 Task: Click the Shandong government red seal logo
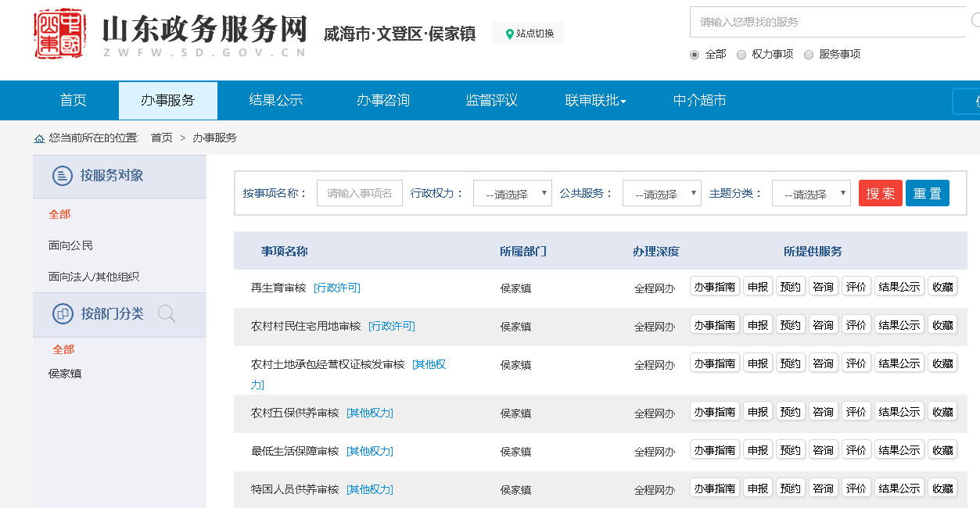pos(59,34)
